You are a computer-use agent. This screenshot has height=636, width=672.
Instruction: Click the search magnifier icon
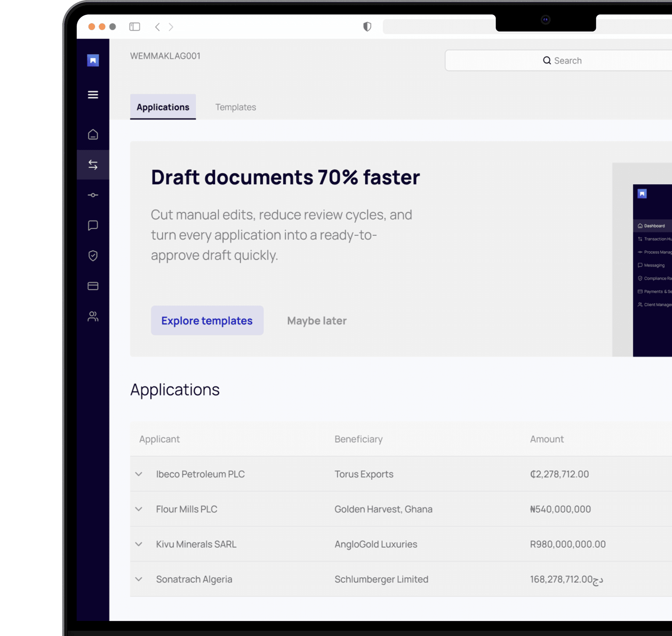tap(547, 60)
